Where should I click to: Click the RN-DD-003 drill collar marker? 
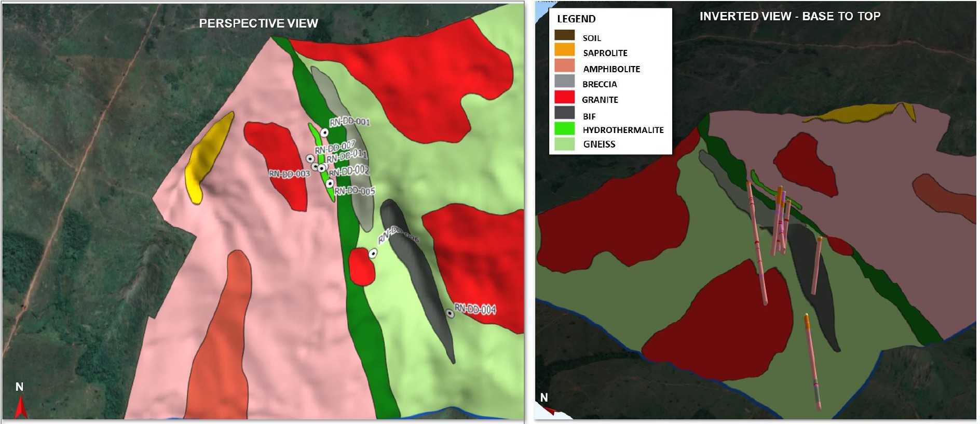(310, 158)
